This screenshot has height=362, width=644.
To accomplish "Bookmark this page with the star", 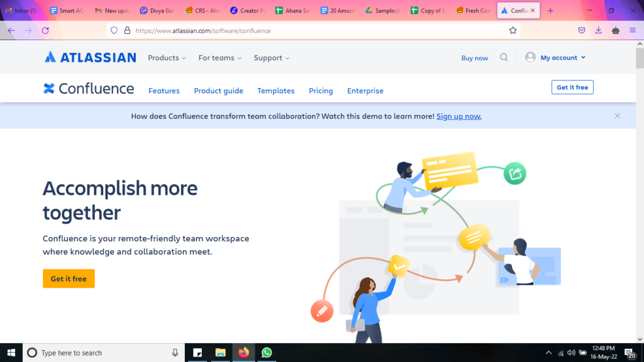I will pyautogui.click(x=513, y=30).
